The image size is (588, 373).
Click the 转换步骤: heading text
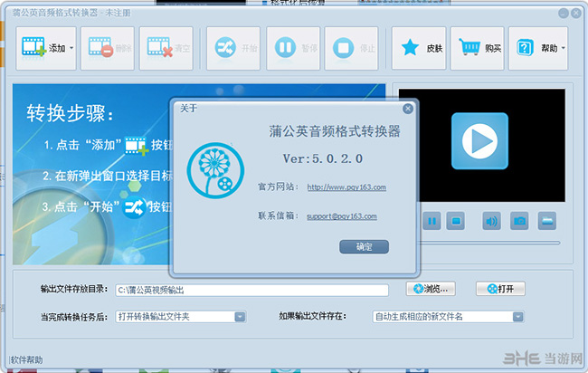[70, 113]
